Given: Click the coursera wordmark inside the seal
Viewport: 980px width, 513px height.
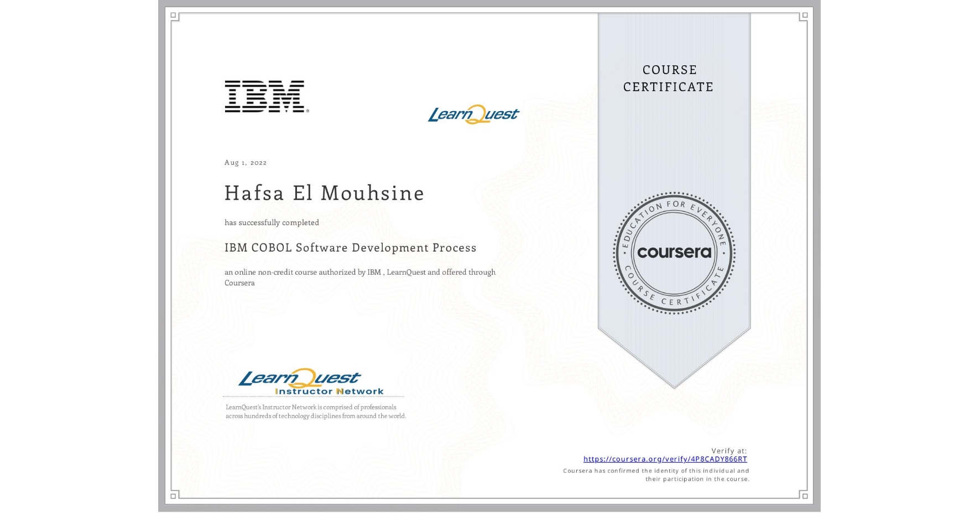Looking at the screenshot, I should pyautogui.click(x=674, y=252).
